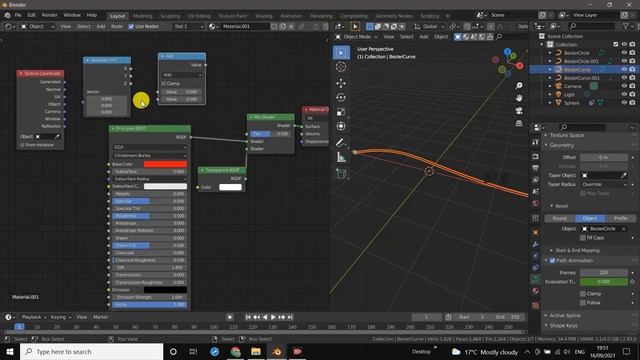Image resolution: width=640 pixels, height=360 pixels.
Task: Click the red Base Color swatch
Action: click(x=165, y=164)
